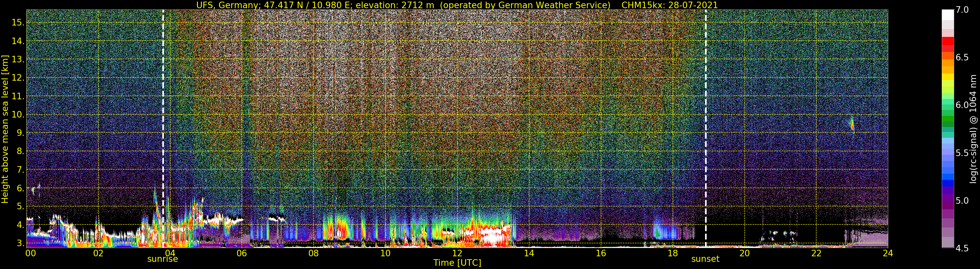The width and height of the screenshot is (980, 269).
Task: Click the "22" tick on the time axis
Action: coord(816,253)
